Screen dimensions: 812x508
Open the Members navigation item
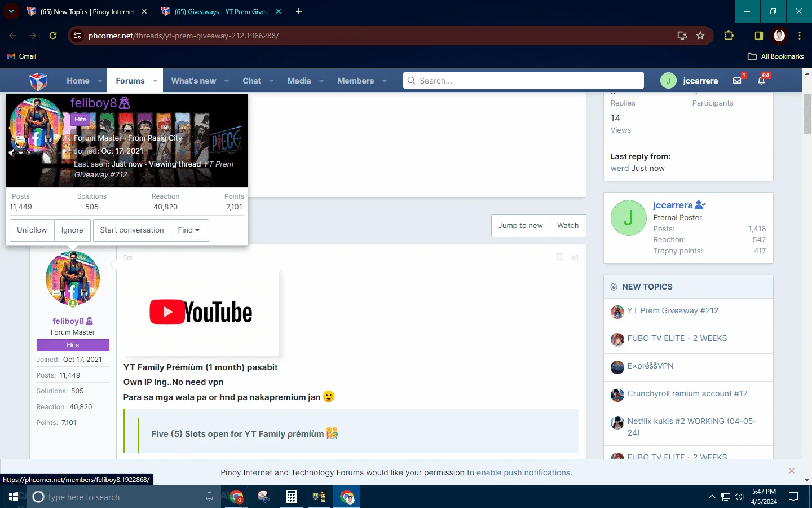pos(355,81)
